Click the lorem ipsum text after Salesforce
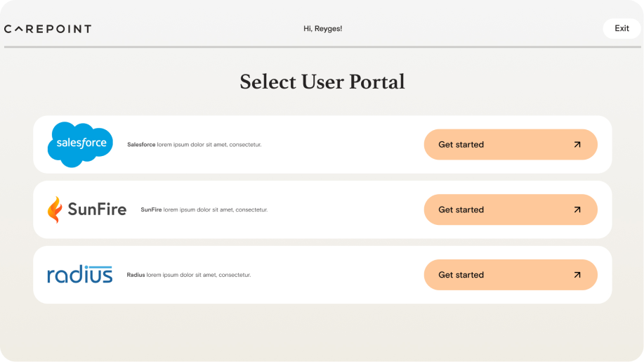Image resolution: width=644 pixels, height=362 pixels. click(209, 145)
